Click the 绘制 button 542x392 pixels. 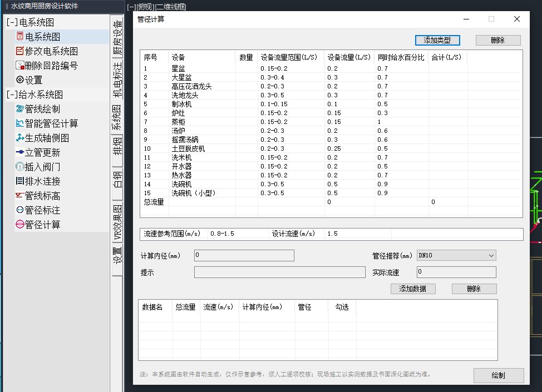499,375
